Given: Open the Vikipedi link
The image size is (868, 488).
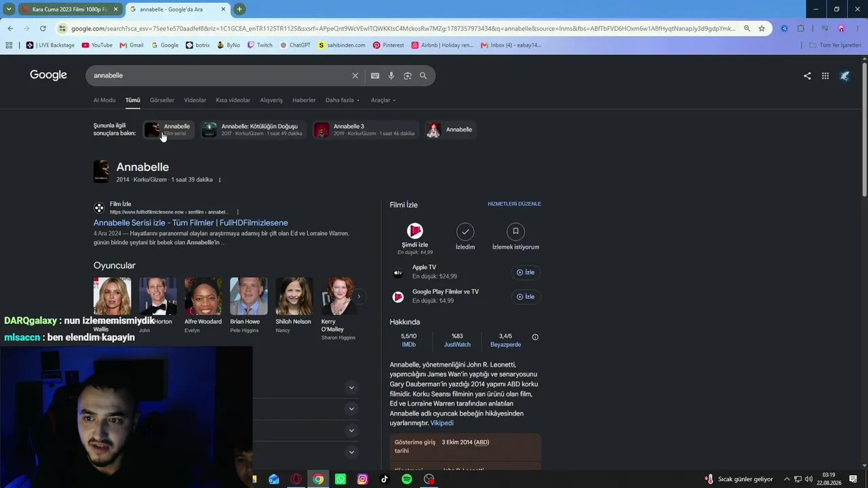Looking at the screenshot, I should (442, 423).
